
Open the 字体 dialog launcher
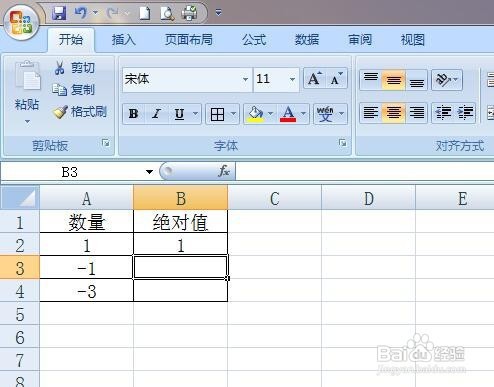pos(342,143)
